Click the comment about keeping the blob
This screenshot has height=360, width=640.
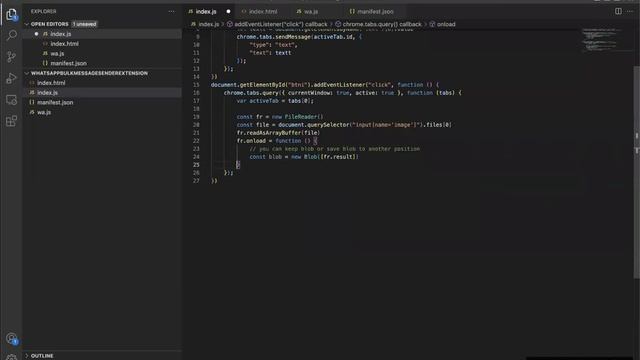click(x=335, y=149)
